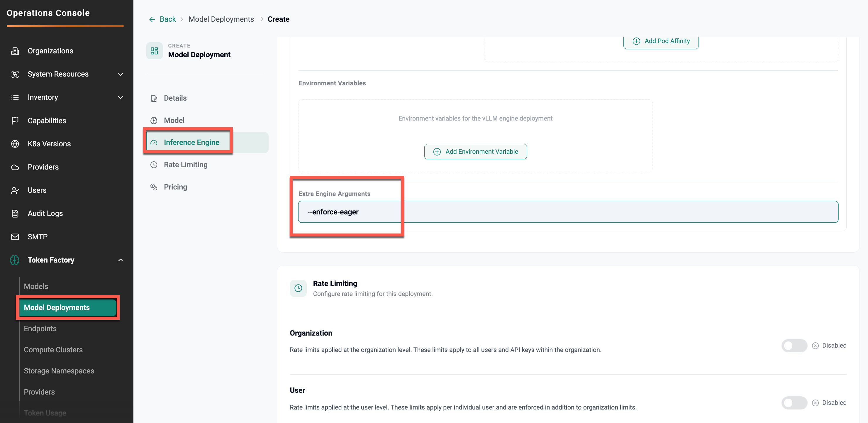The height and width of the screenshot is (423, 868).
Task: Expand System Resources menu chevron
Action: pyautogui.click(x=121, y=74)
